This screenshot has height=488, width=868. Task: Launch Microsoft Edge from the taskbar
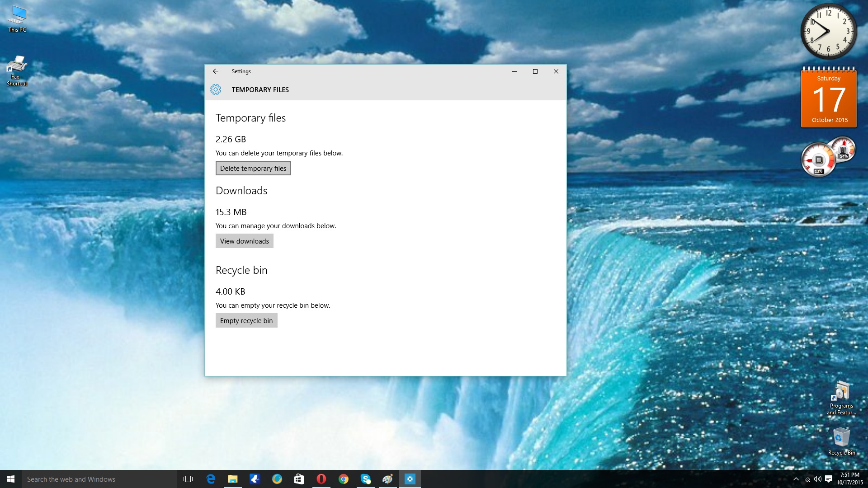pos(211,479)
